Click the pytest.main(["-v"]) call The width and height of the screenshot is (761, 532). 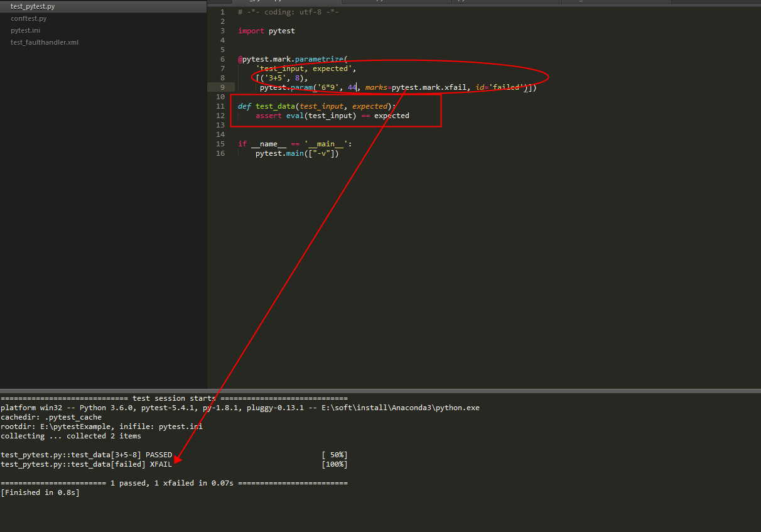click(297, 153)
